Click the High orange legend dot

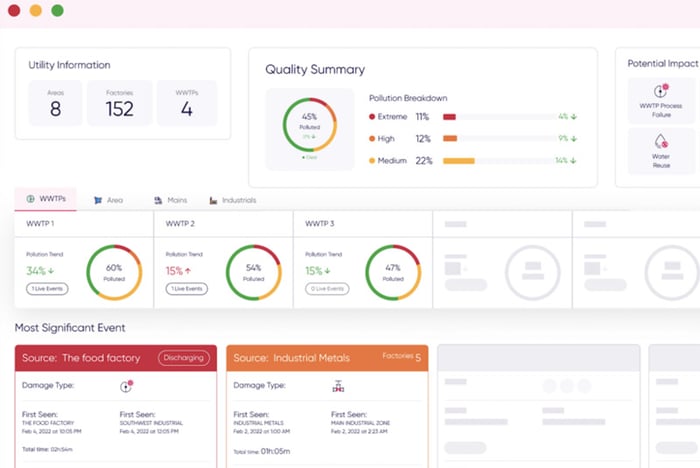(372, 138)
